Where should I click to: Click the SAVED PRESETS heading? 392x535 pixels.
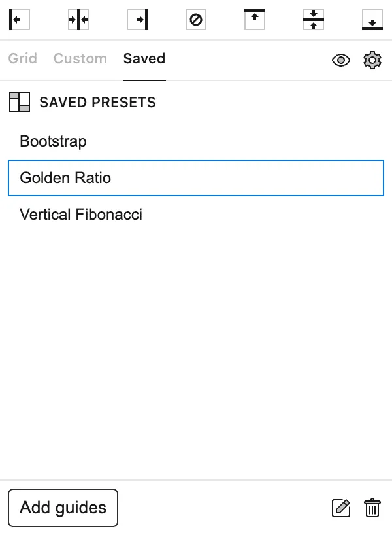coord(97,103)
